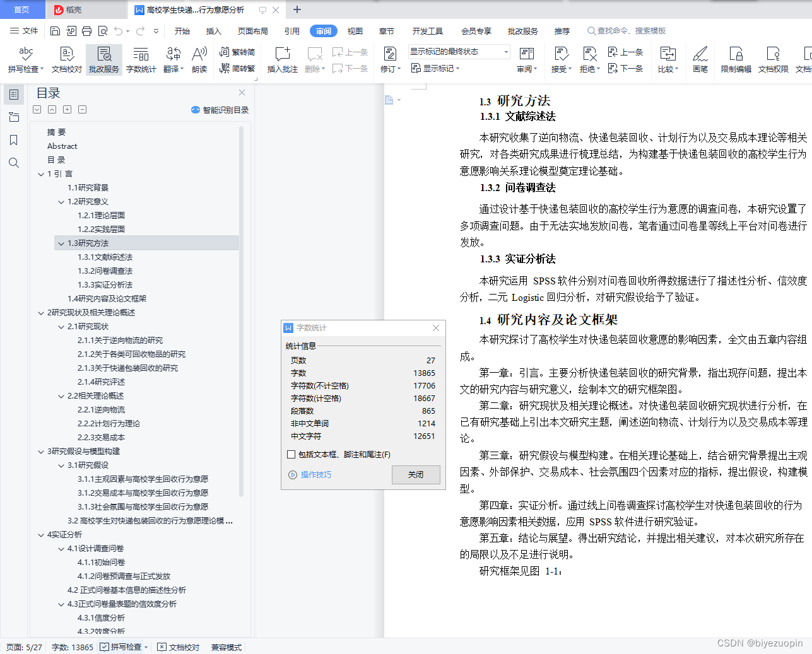Screen dimensions: 812x654
Task: Collapse 2研究现状及相关理论概述 node
Action: [x=41, y=313]
